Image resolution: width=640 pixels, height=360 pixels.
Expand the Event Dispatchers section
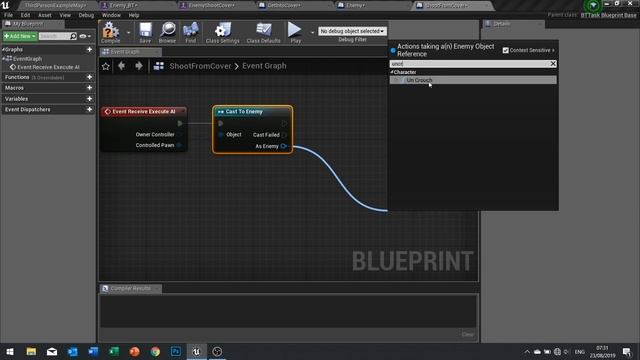point(28,109)
